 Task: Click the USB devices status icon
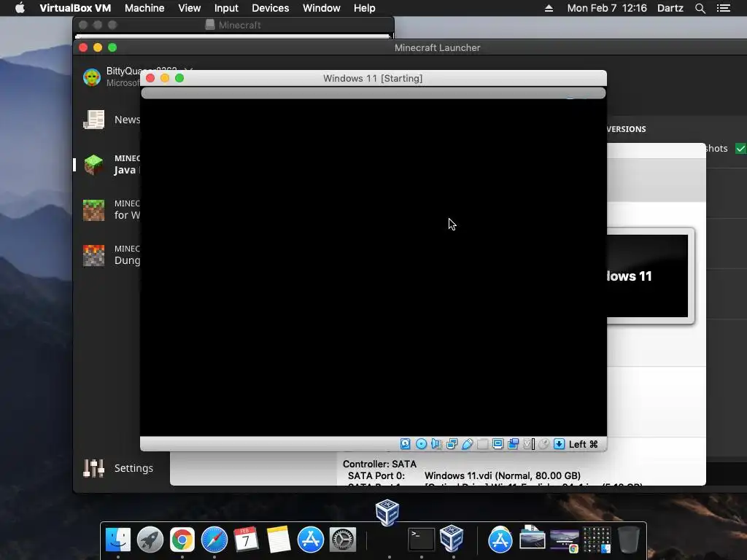pyautogui.click(x=468, y=444)
